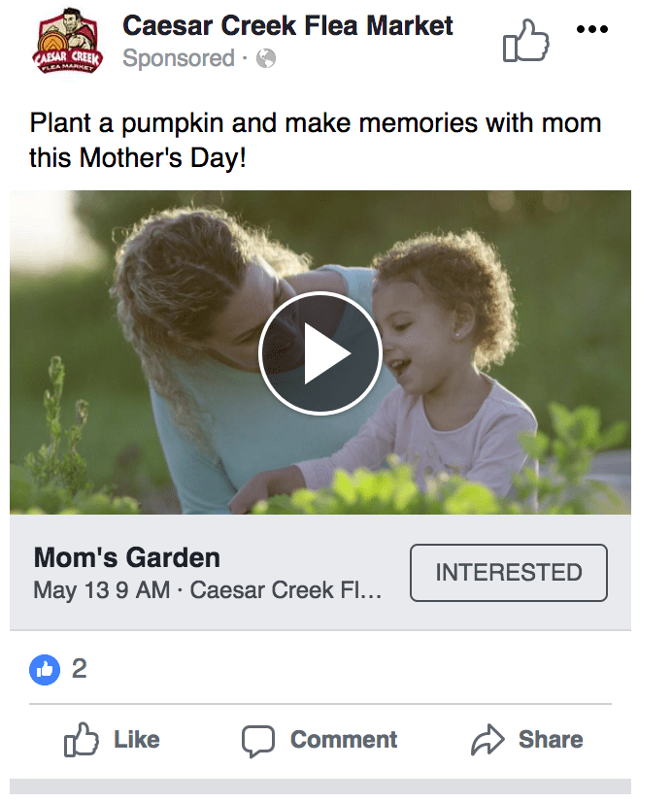Click the Sponsored label under the page name

coord(179,59)
